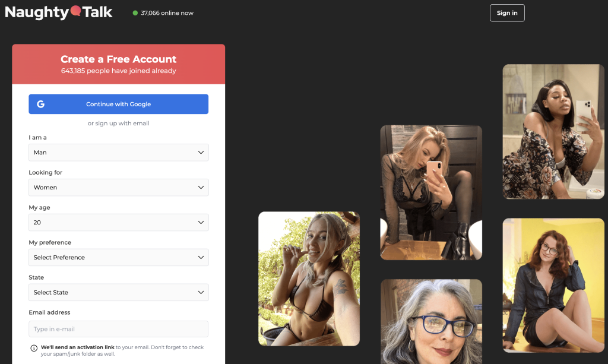Open the Looking for Women dropdown
Screen dimensions: 608x364
pyautogui.click(x=118, y=187)
